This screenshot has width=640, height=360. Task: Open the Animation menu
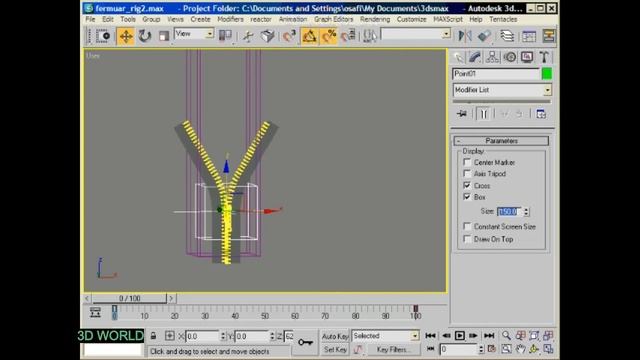[x=293, y=19]
